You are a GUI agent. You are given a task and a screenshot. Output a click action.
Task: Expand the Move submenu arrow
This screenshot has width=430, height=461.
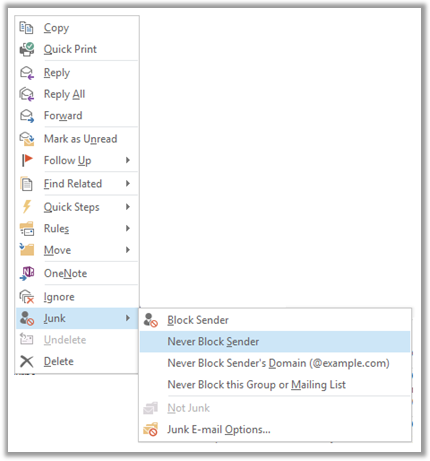coord(128,250)
